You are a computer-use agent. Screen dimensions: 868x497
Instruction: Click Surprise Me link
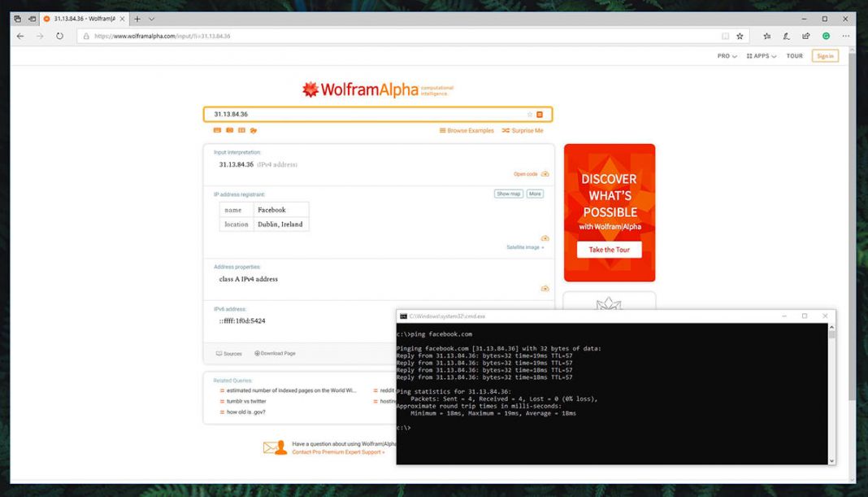523,131
